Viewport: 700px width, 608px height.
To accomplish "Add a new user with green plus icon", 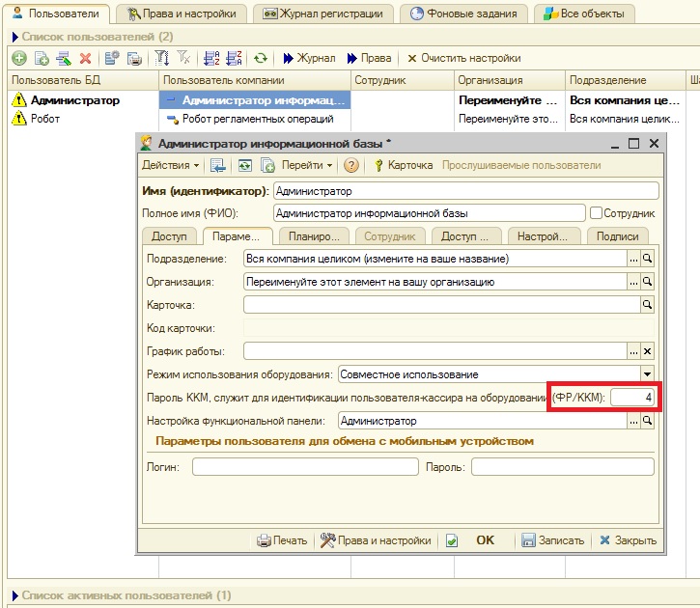I will [19, 58].
